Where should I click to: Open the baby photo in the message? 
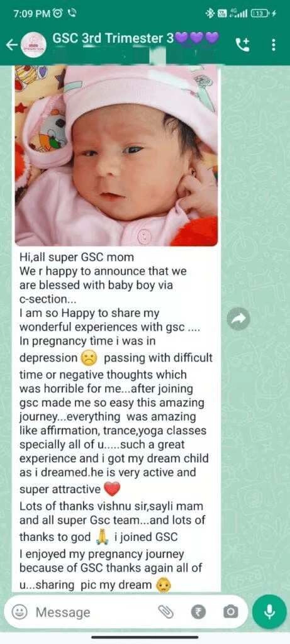click(116, 156)
